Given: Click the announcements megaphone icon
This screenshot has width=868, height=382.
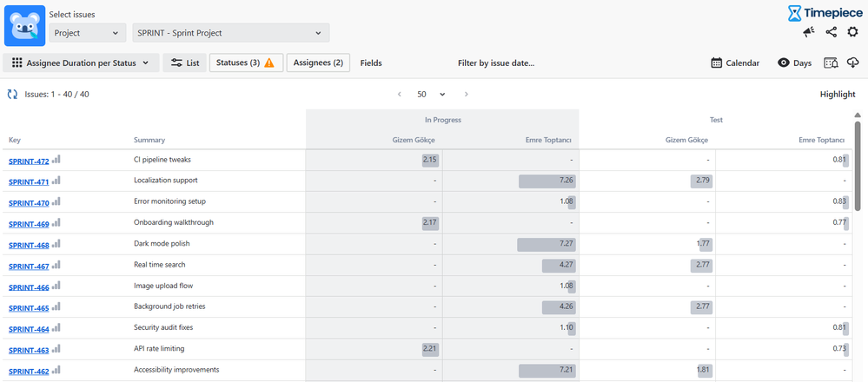Looking at the screenshot, I should pos(809,32).
